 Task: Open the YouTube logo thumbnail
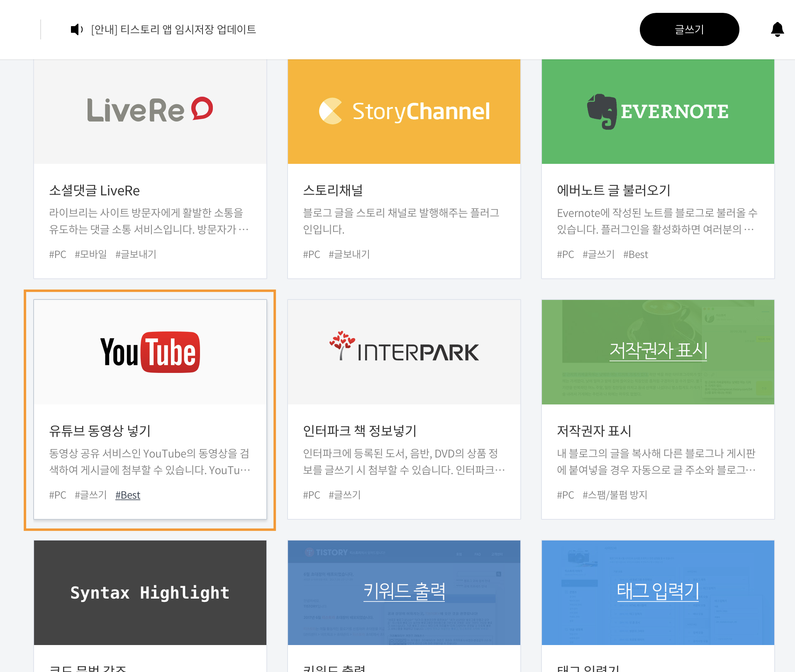pyautogui.click(x=150, y=352)
